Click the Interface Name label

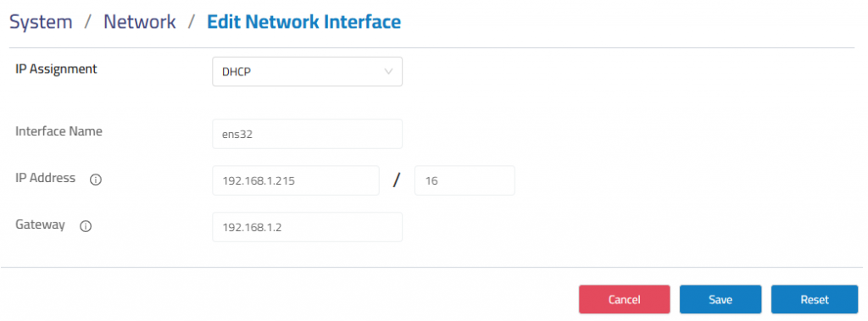58,132
